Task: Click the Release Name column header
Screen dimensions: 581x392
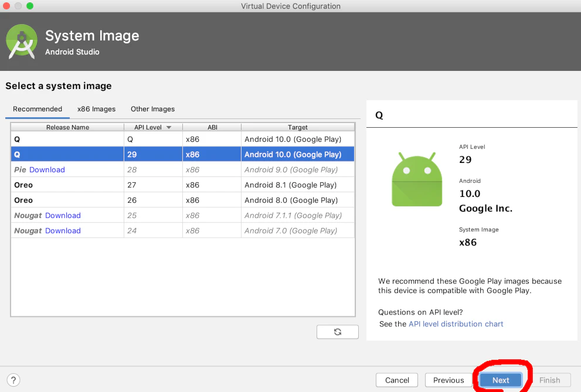Action: (67, 127)
